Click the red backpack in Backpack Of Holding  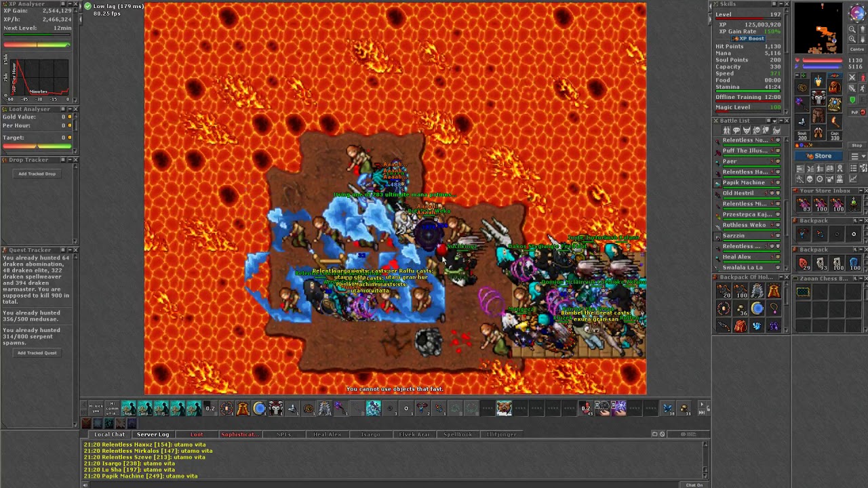point(741,326)
